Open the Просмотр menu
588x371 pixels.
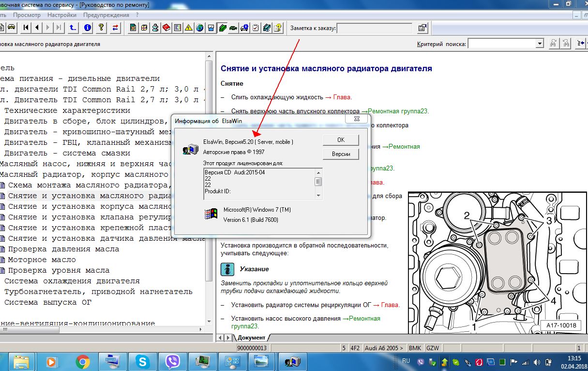[27, 15]
